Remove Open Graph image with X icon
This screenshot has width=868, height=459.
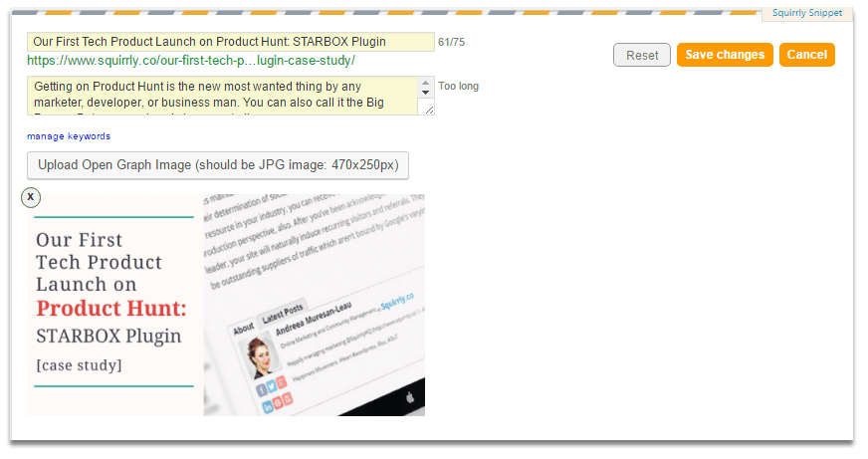pyautogui.click(x=31, y=197)
